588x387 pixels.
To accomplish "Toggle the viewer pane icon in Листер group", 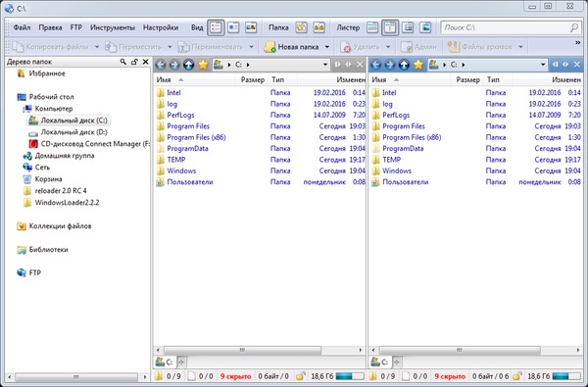I will (x=425, y=27).
